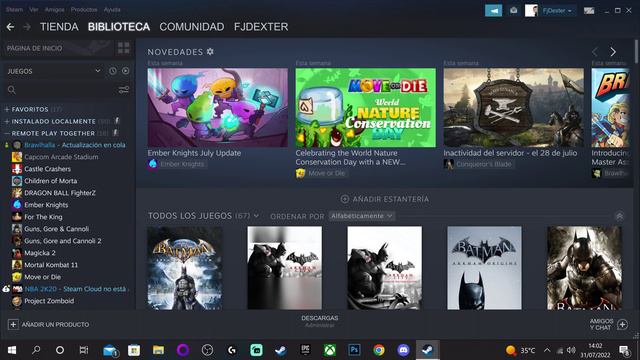This screenshot has width=640, height=360.
Task: Select Children of Morta in list
Action: (51, 181)
